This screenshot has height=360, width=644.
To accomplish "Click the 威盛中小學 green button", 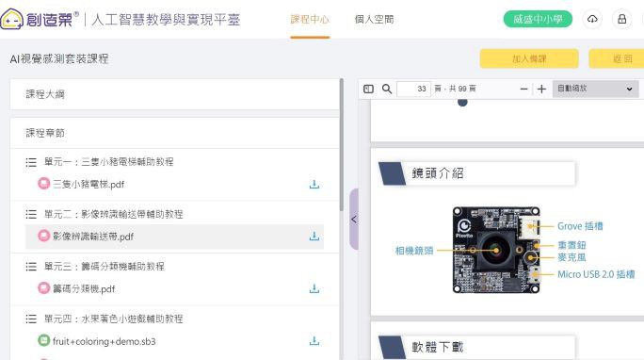I will click(x=538, y=19).
